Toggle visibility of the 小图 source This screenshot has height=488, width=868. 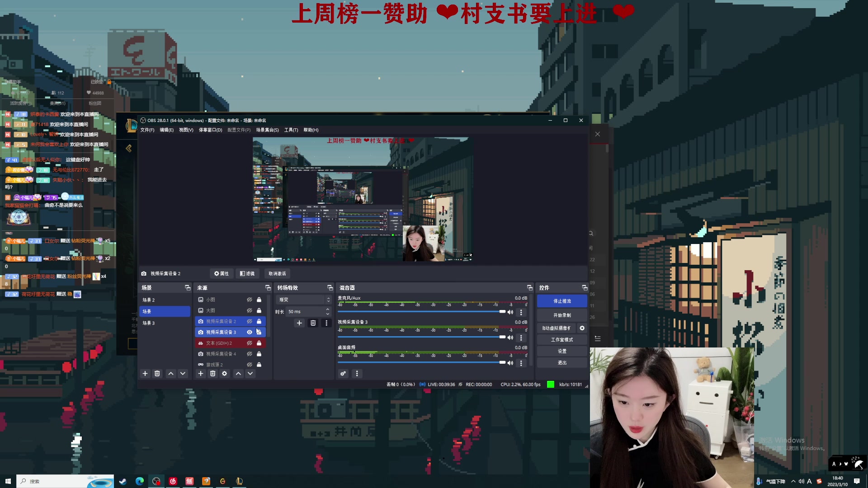(x=249, y=300)
